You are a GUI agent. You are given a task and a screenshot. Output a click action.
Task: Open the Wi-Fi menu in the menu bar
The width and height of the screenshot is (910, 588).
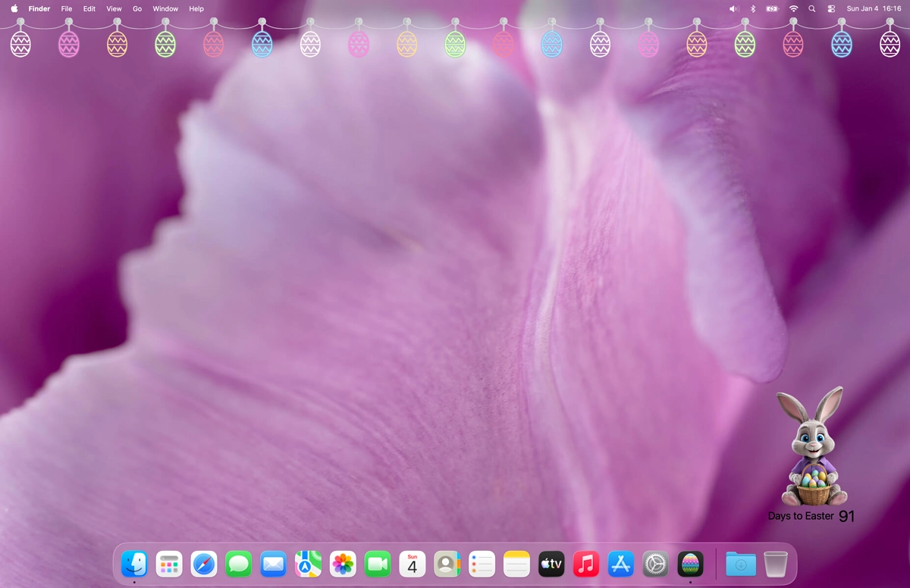[793, 8]
